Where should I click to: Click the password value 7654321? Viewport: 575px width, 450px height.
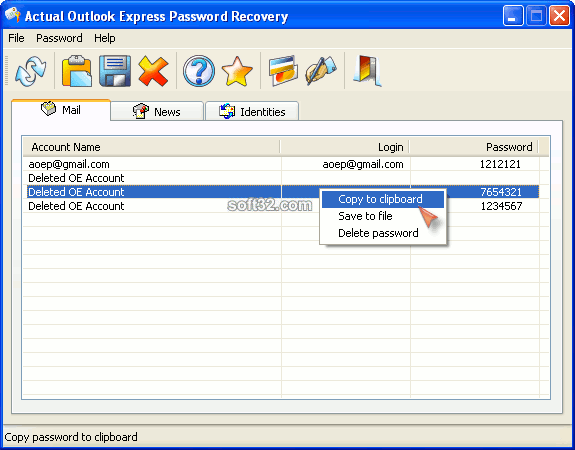501,192
